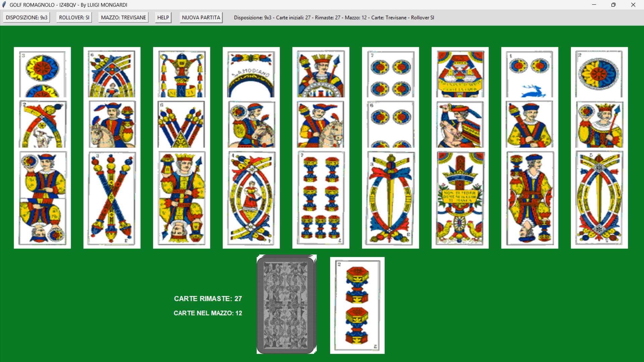The image size is (644, 362).
Task: Minimize the Golf Romagnolo window
Action: click(x=594, y=5)
